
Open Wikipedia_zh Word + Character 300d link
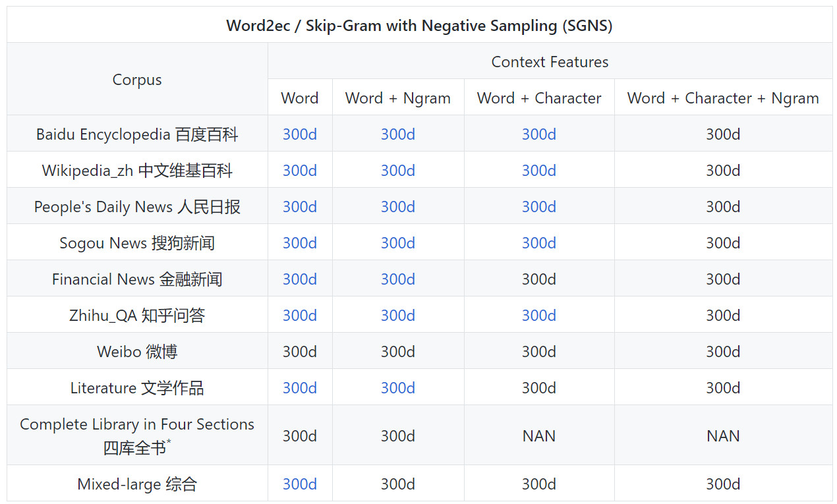[539, 171]
